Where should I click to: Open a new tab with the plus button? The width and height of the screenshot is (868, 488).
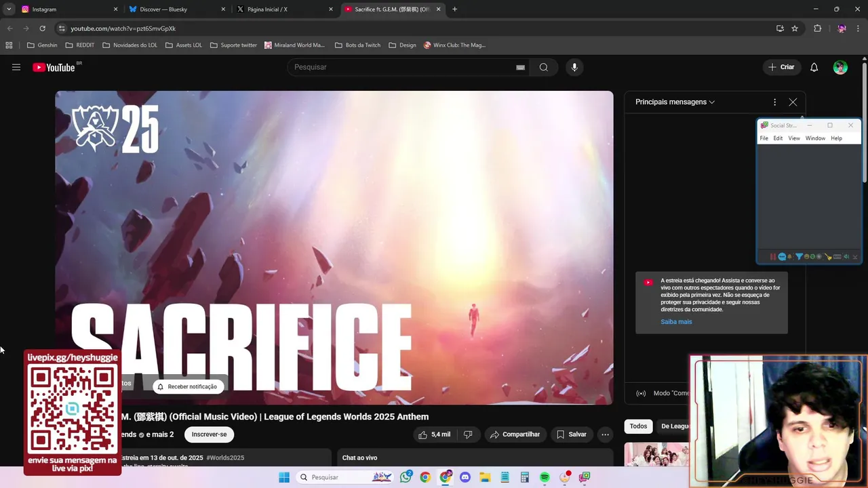coord(454,9)
